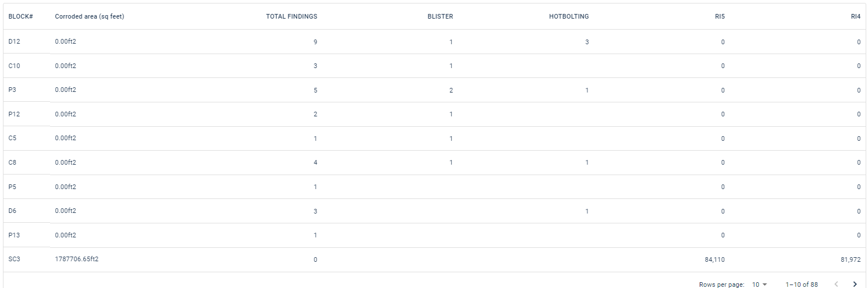Click the TOTAL FINDINGS column header
The height and width of the screenshot is (288, 868).
(291, 16)
